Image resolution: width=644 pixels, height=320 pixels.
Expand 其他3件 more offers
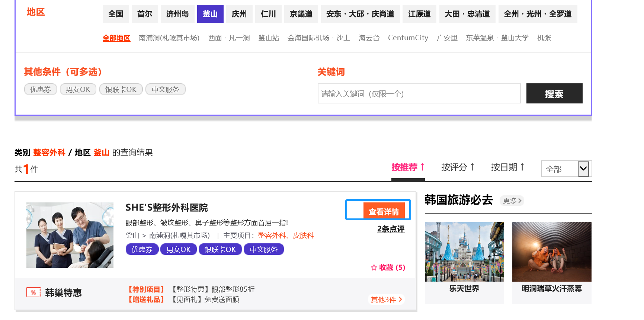coord(386,300)
